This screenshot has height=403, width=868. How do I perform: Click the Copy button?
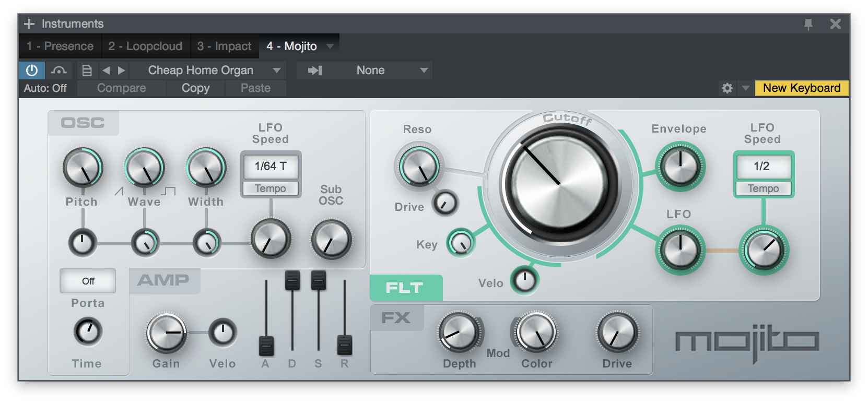(196, 88)
